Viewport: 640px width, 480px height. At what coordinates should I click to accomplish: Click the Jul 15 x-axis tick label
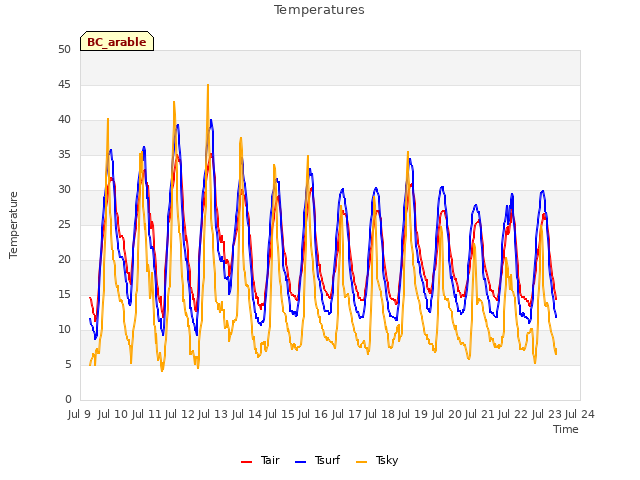(x=280, y=414)
